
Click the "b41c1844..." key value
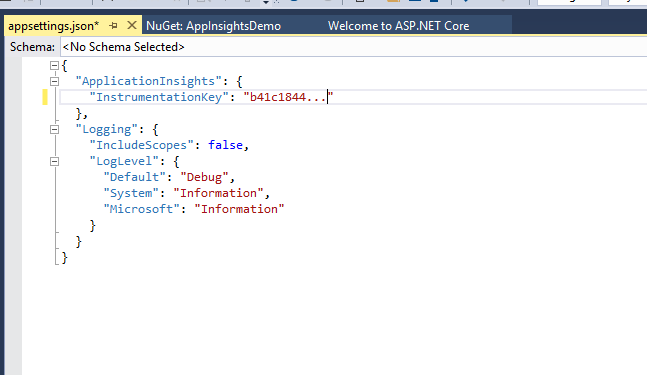coord(288,97)
